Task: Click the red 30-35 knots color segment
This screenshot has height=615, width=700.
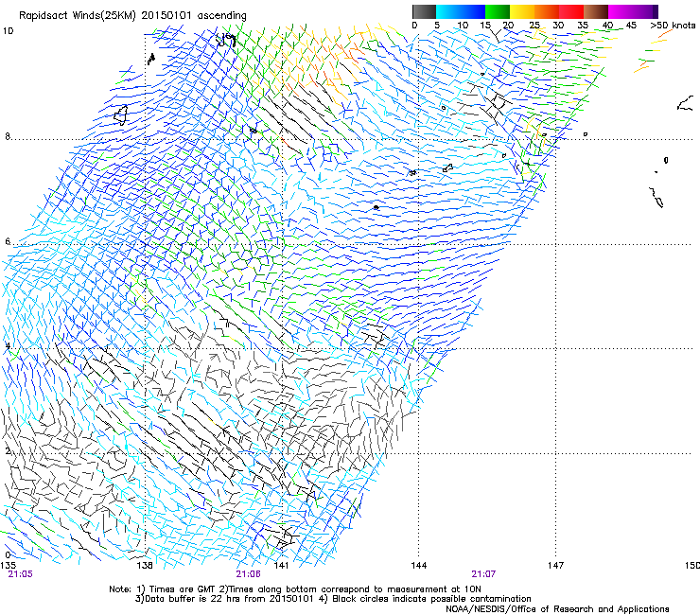Action: [571, 11]
